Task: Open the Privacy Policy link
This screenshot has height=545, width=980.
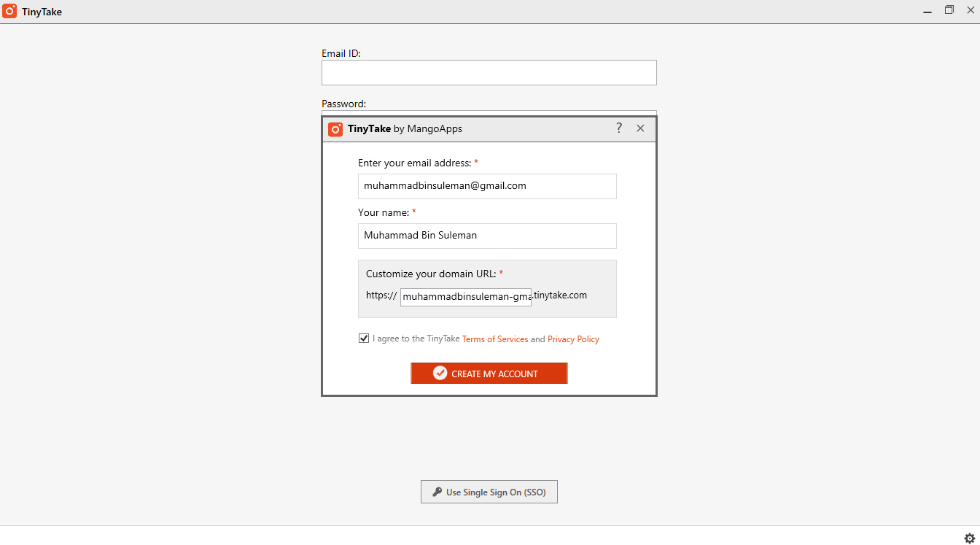Action: pyautogui.click(x=573, y=339)
